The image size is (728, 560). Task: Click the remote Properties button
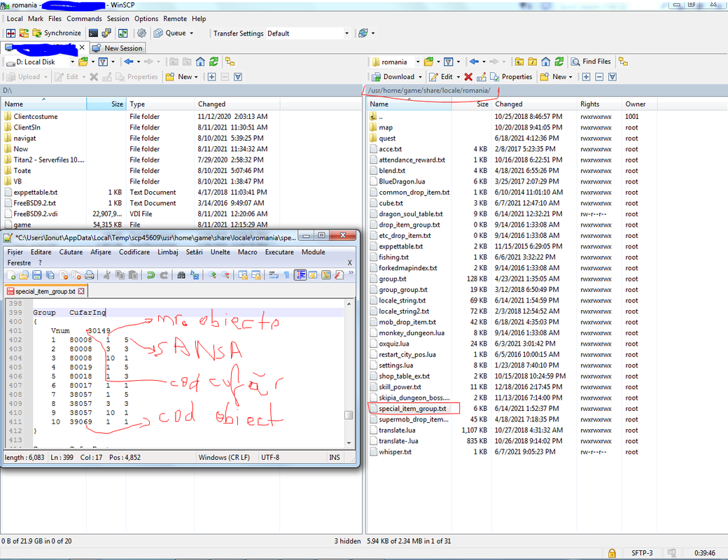tap(511, 77)
